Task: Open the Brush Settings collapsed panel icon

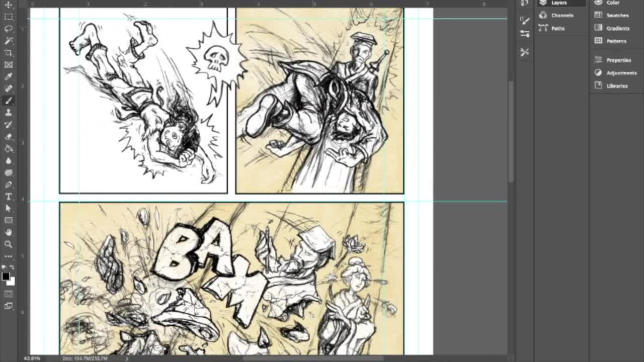Action: (525, 21)
